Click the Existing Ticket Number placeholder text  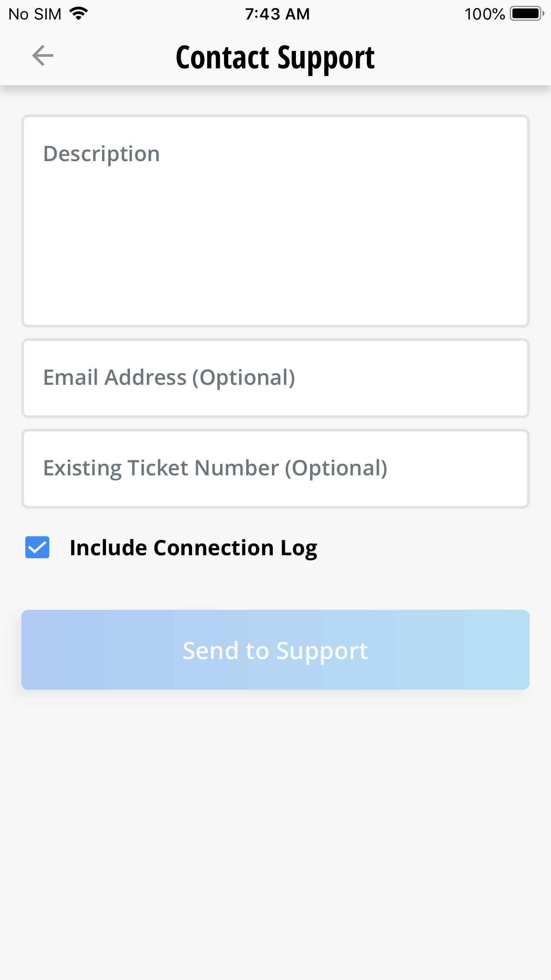point(215,468)
